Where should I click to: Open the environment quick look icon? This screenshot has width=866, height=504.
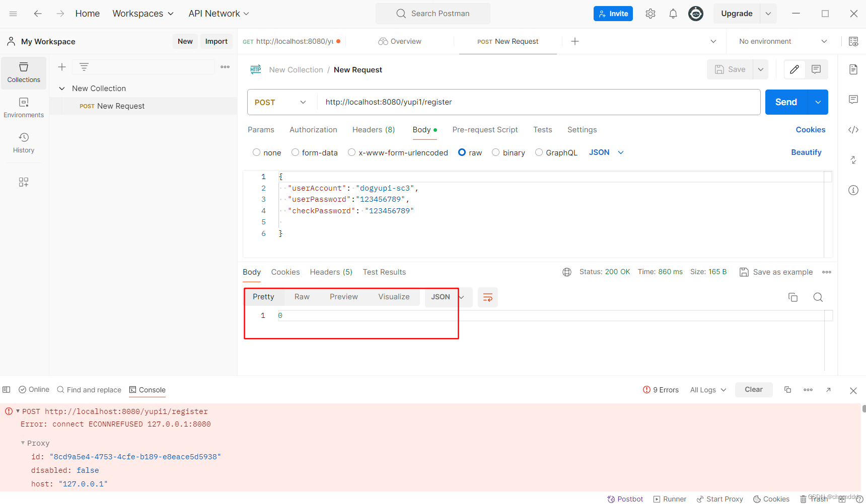[x=853, y=41]
